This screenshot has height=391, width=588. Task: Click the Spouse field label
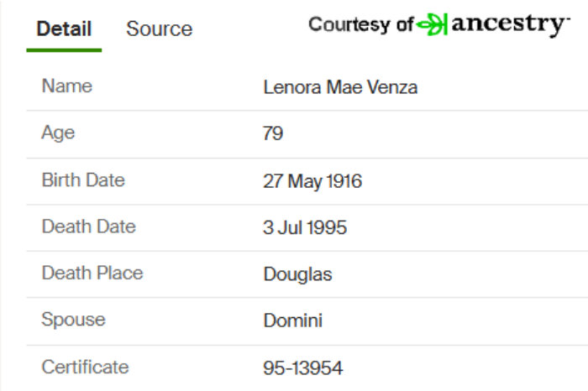[x=74, y=321]
